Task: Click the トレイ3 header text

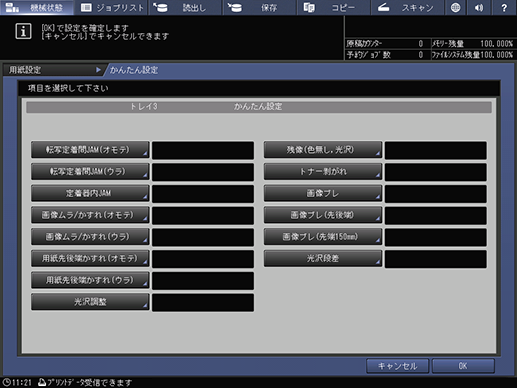Action: [x=144, y=107]
